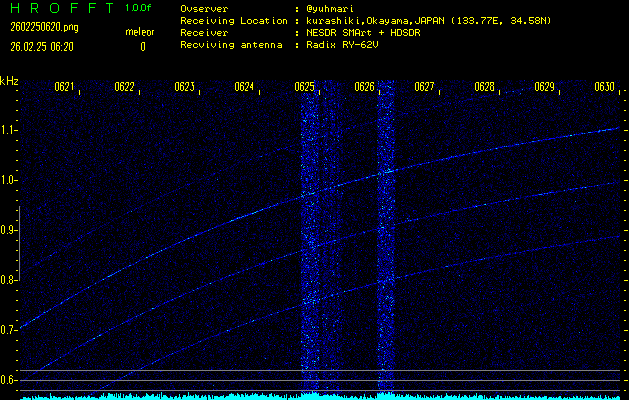Click the 1.1 kHz frequency label

pos(9,130)
